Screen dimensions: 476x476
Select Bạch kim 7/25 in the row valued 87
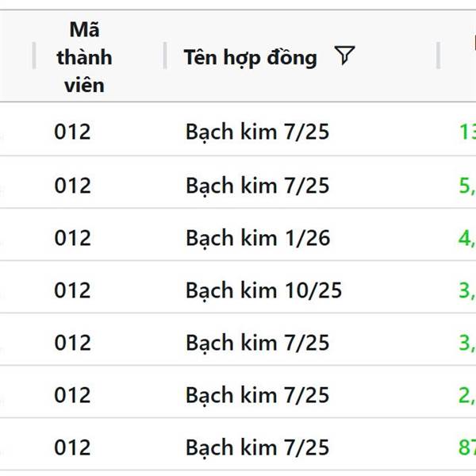(257, 447)
